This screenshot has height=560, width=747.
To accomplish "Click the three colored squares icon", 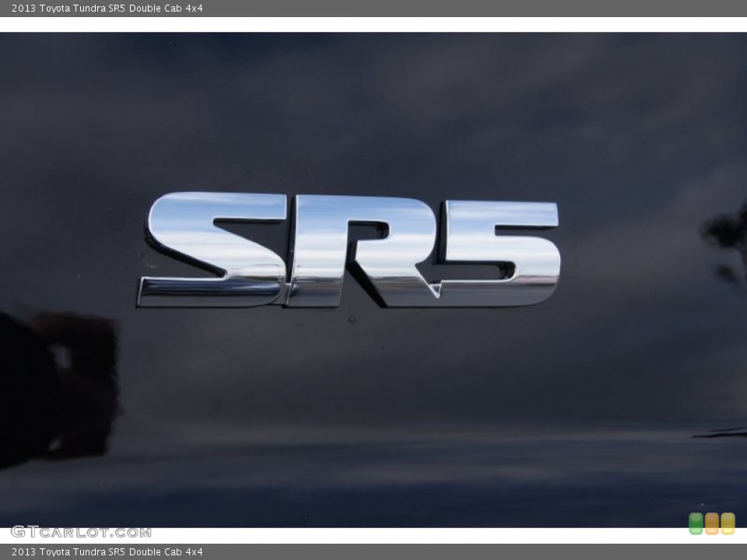I will [712, 523].
